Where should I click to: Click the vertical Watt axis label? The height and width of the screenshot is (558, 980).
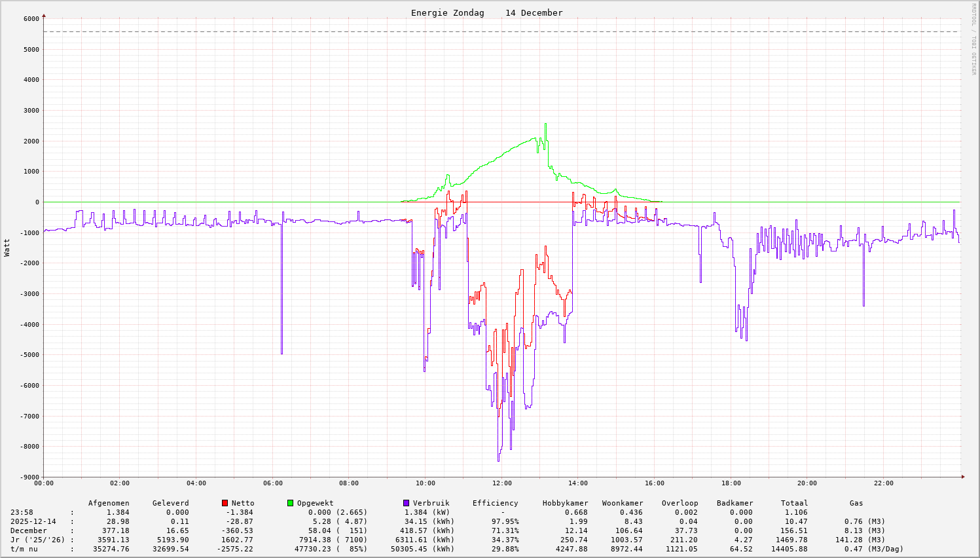coord(7,248)
